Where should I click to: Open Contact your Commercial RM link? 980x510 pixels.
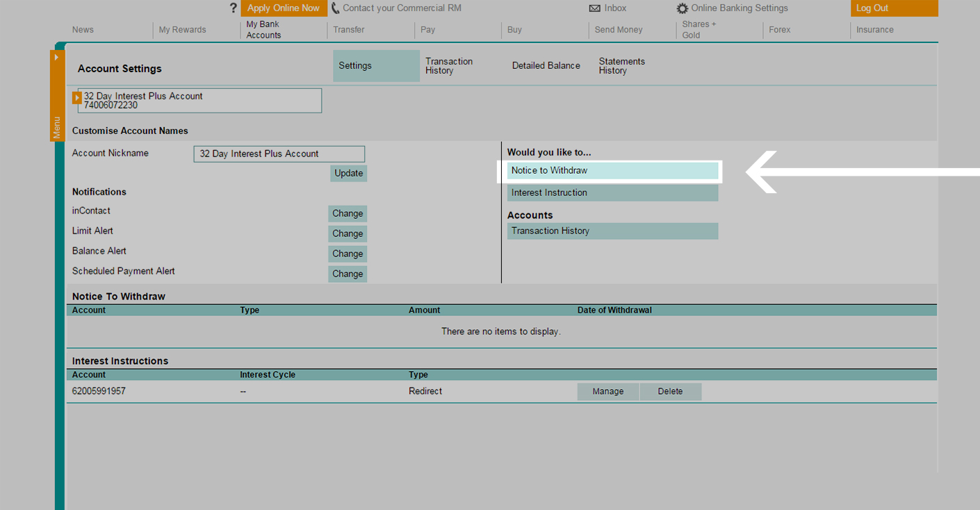point(402,8)
